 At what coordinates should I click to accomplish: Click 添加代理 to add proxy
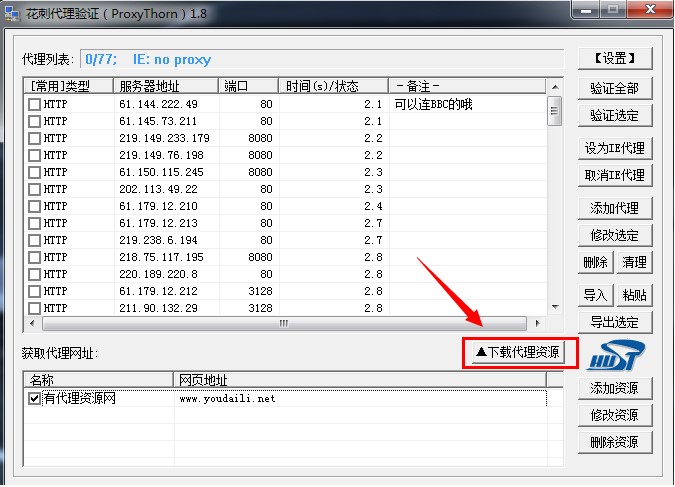615,208
